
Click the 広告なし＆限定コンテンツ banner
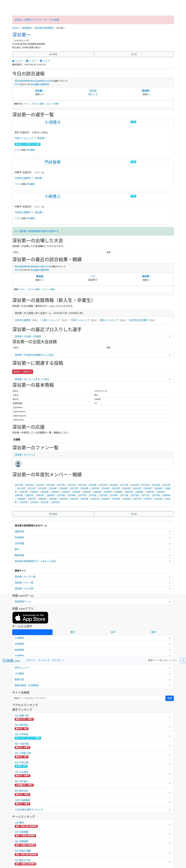[93, 20]
